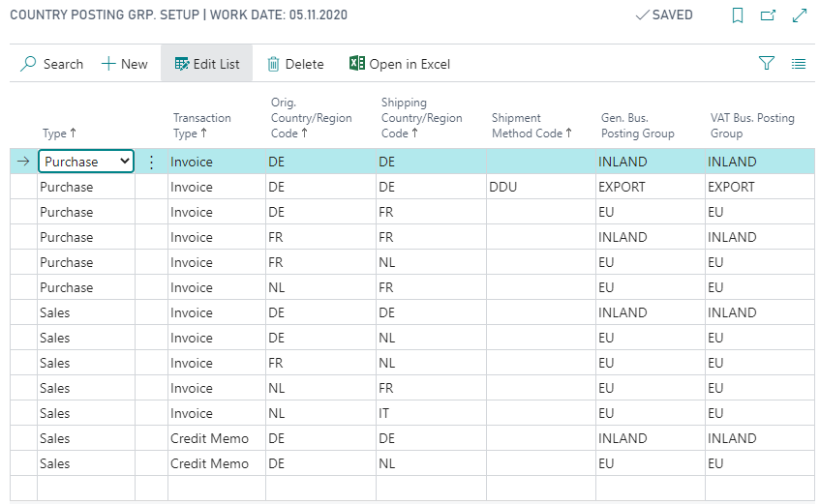
Task: Sort by Shipment Method Code header
Action: 531,126
